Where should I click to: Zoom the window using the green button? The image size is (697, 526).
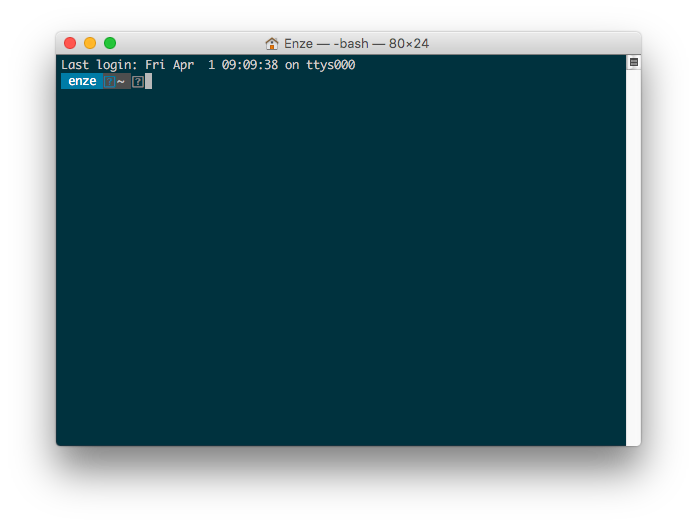[x=110, y=43]
